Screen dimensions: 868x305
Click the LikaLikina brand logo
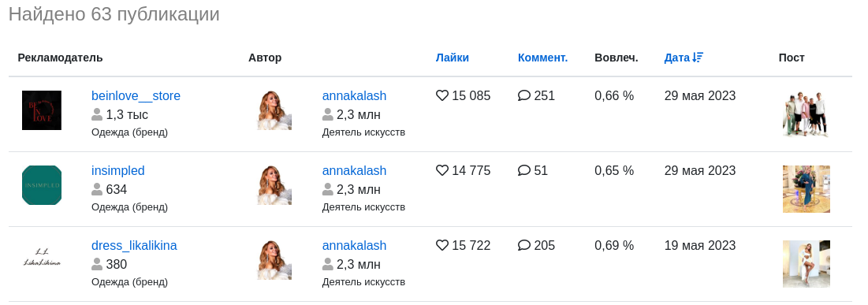tap(42, 259)
